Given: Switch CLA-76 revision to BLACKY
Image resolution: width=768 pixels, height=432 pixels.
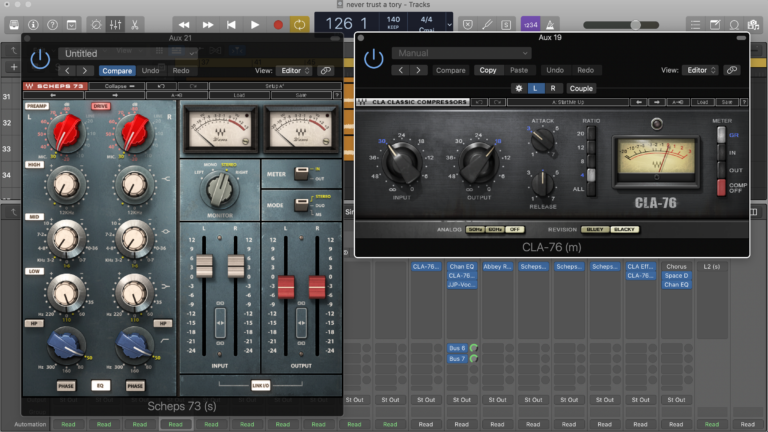Looking at the screenshot, I should 625,229.
